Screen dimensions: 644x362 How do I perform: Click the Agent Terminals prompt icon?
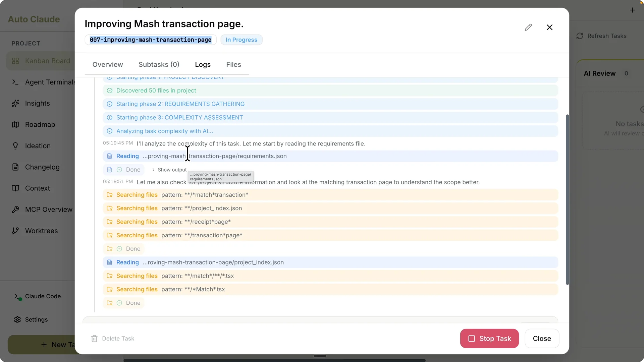click(x=15, y=82)
